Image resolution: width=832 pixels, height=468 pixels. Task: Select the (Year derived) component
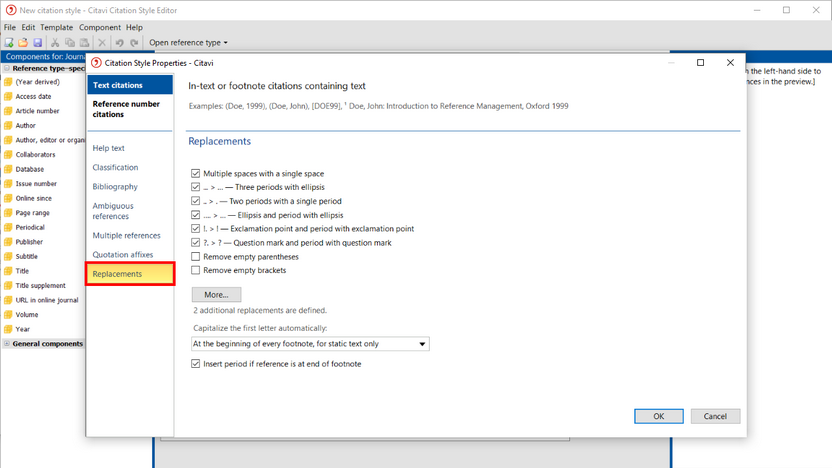(37, 82)
